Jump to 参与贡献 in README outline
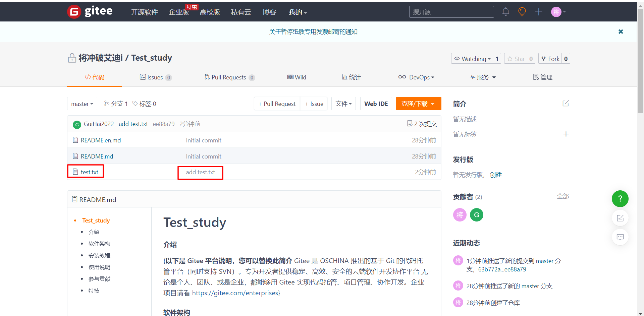This screenshot has height=316, width=644. point(99,279)
